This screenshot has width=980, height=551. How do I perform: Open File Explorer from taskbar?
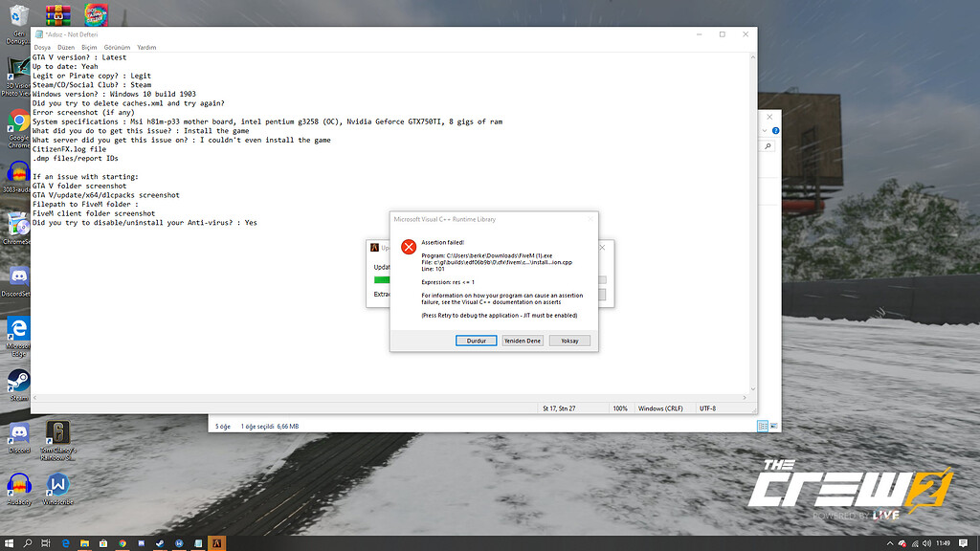(84, 543)
